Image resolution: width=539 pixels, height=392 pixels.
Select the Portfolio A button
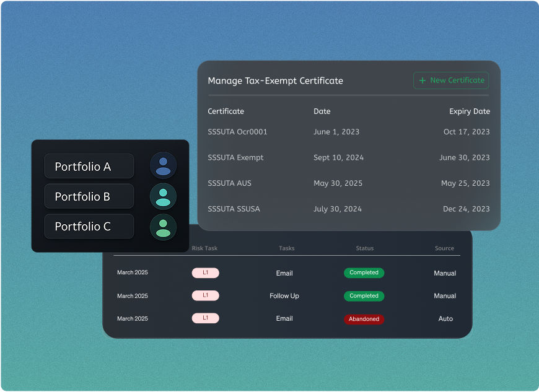89,167
